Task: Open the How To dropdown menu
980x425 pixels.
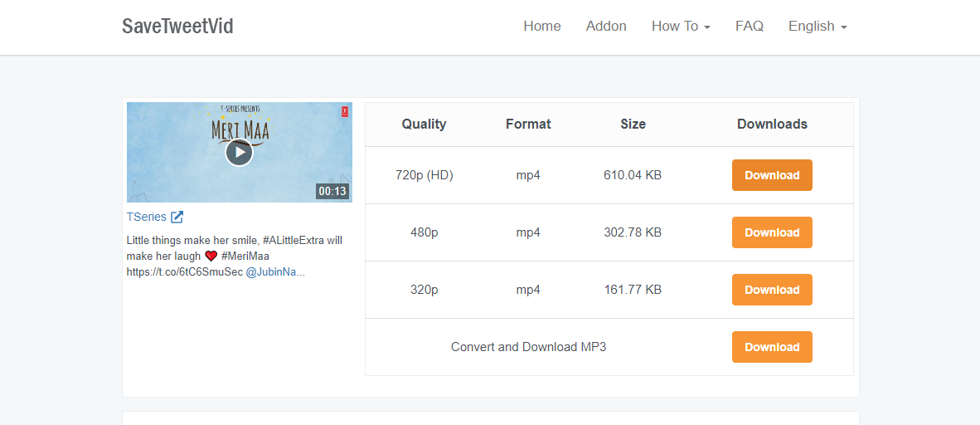Action: pos(681,27)
